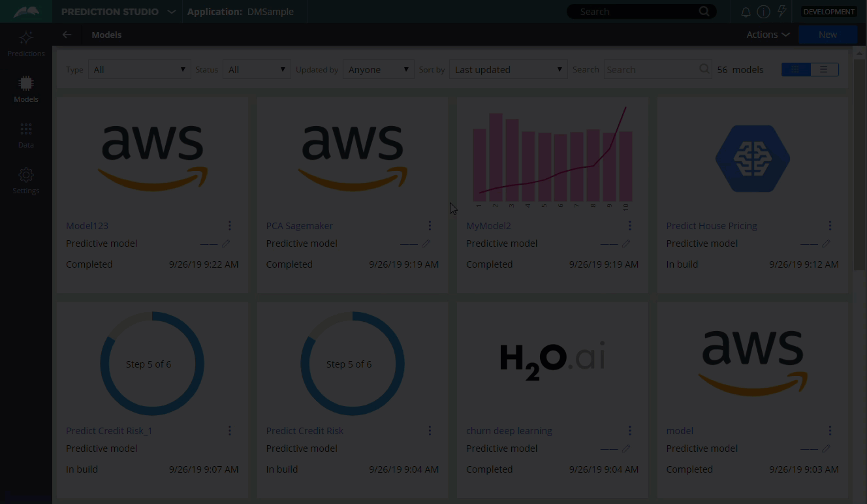Expand the Type filter dropdown
The image size is (867, 504).
139,70
